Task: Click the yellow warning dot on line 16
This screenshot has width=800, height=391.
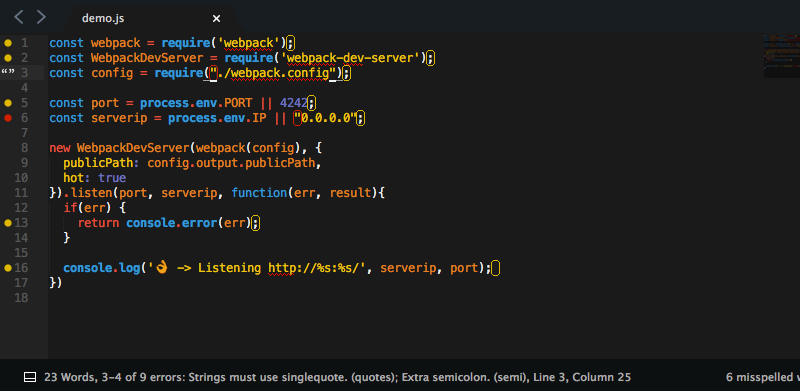Action: tap(8, 267)
